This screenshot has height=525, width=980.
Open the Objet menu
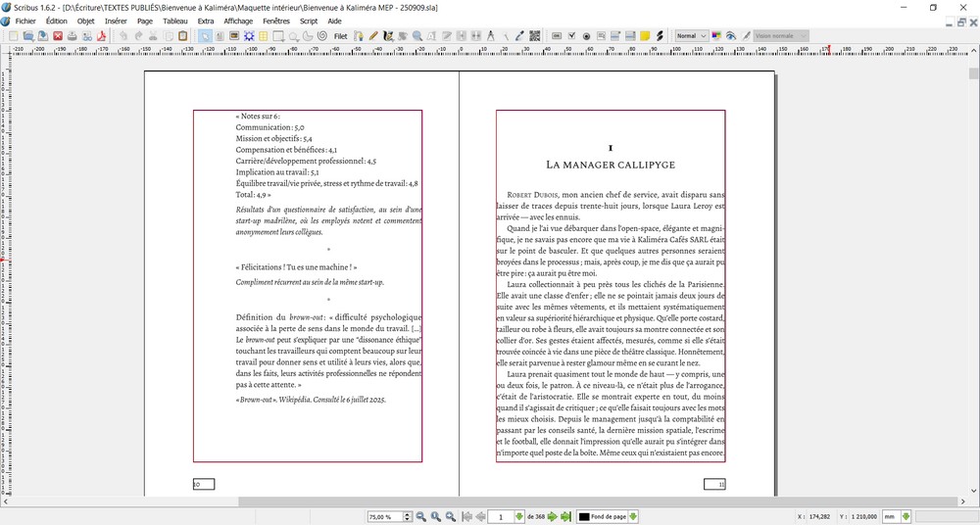click(85, 21)
